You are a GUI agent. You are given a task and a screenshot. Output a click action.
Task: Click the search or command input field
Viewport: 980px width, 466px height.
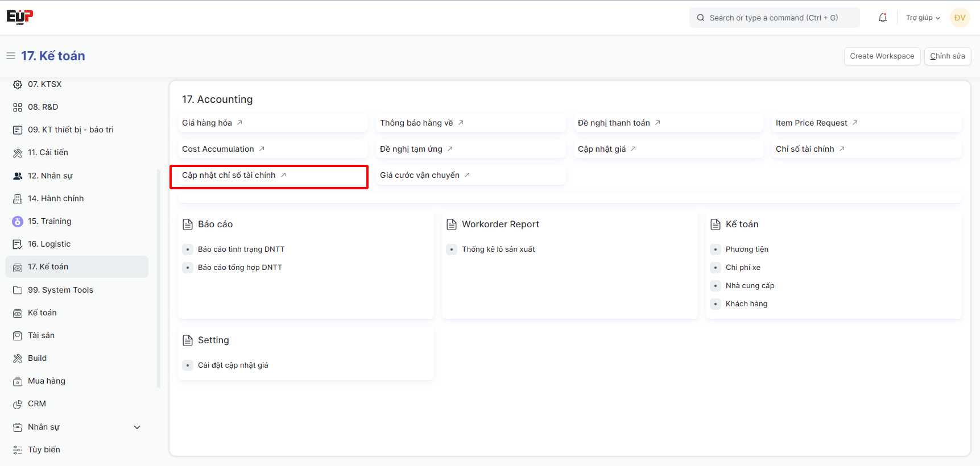pos(774,18)
